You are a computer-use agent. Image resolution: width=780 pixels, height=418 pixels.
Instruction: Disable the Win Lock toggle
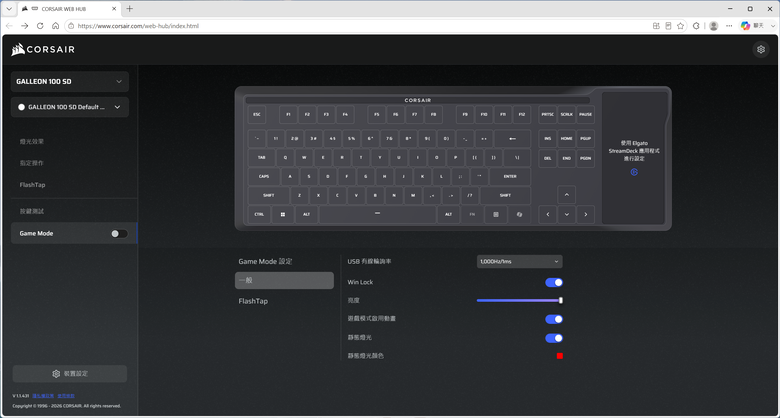tap(554, 282)
